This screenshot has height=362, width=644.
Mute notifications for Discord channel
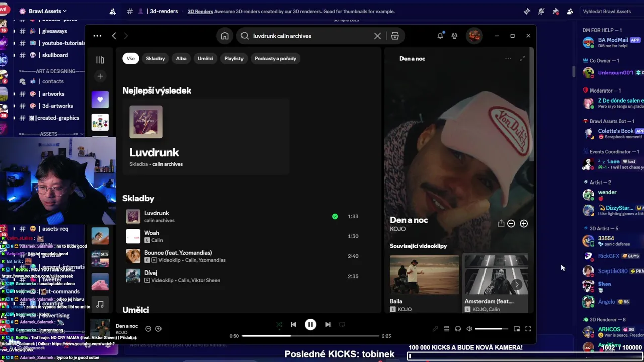click(541, 11)
